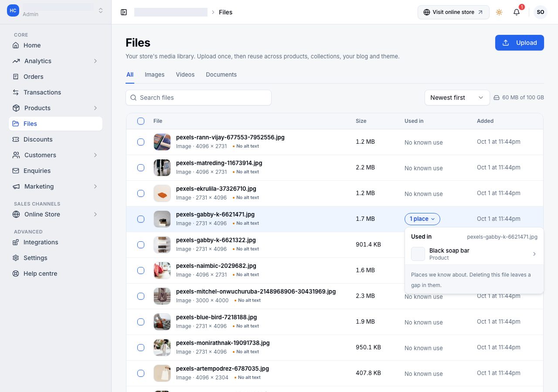Screen dimensions: 558x392
Task: Expand the Products submenu chevron
Action: pyautogui.click(x=95, y=108)
